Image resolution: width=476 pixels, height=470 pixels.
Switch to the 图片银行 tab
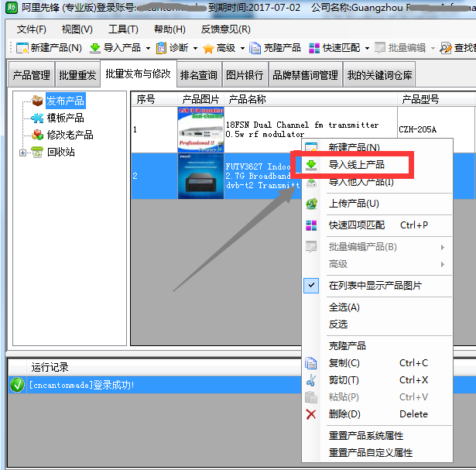[x=245, y=74]
